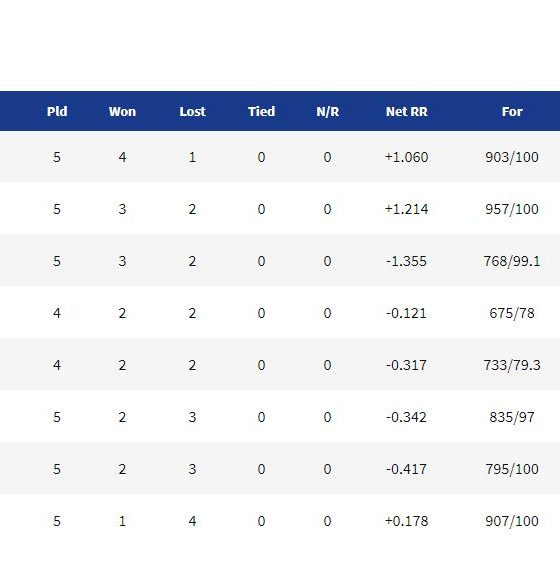Select the +1.060 net run rate cell
This screenshot has width=560, height=587.
(x=407, y=157)
